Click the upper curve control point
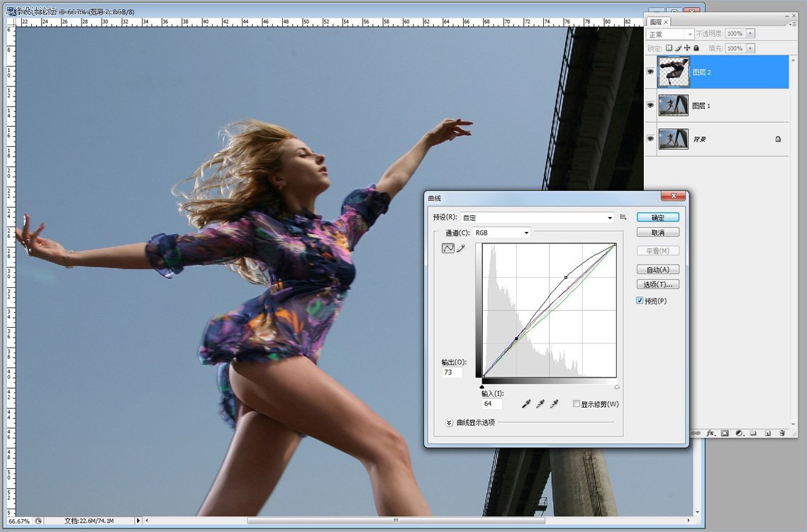 566,277
